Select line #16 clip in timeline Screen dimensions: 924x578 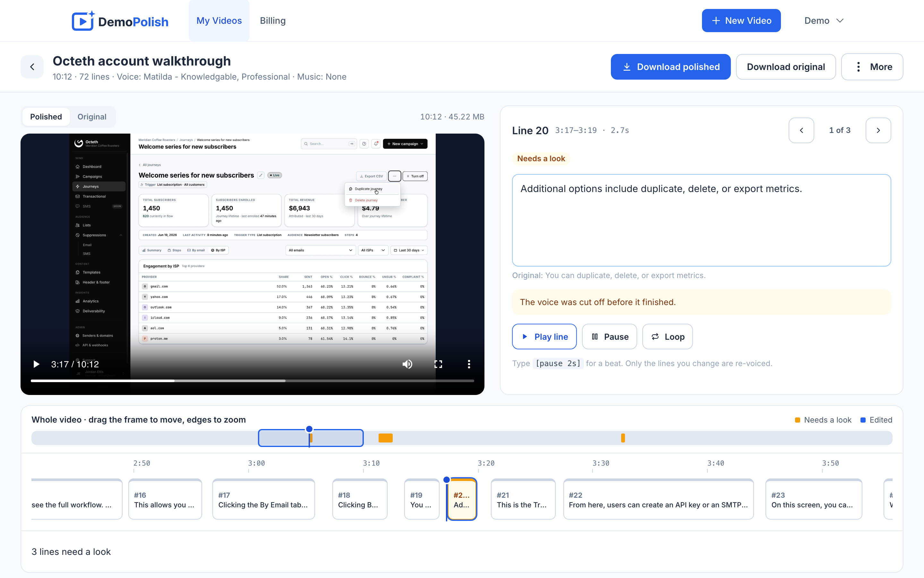(165, 499)
